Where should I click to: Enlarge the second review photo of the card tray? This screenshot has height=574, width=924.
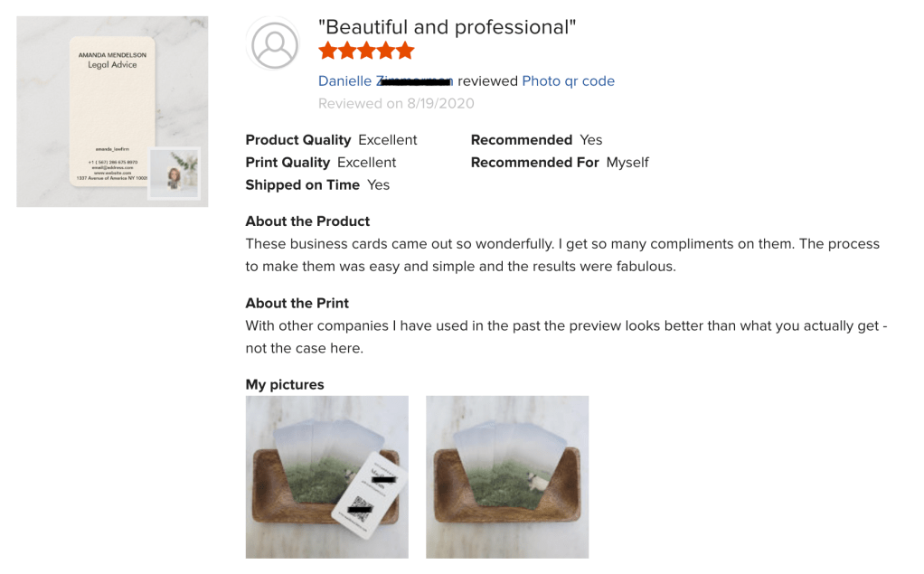[x=507, y=476]
